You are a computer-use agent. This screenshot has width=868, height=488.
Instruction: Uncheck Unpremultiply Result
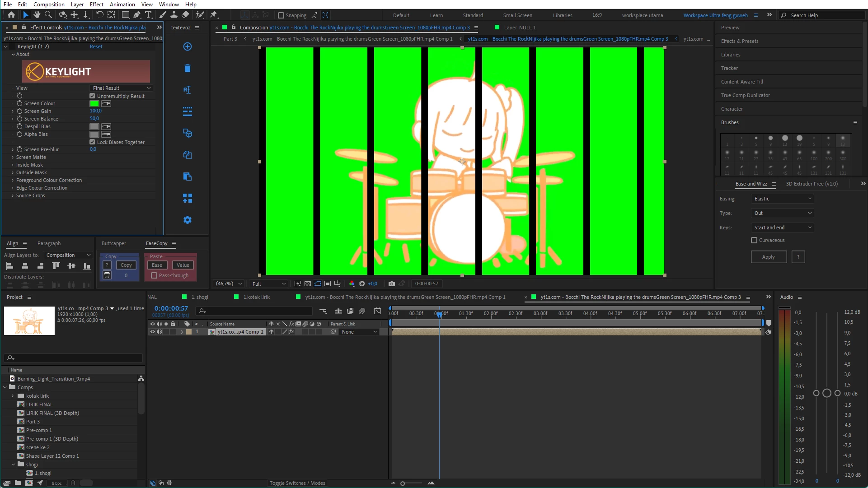[92, 96]
